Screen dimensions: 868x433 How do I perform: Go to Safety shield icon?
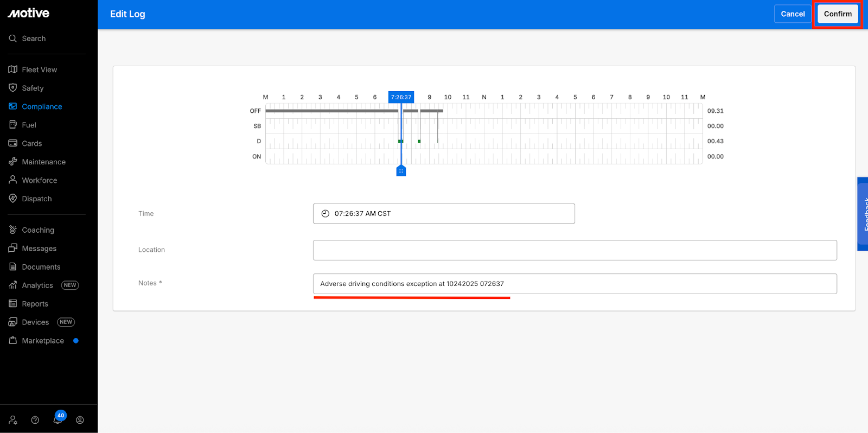13,88
